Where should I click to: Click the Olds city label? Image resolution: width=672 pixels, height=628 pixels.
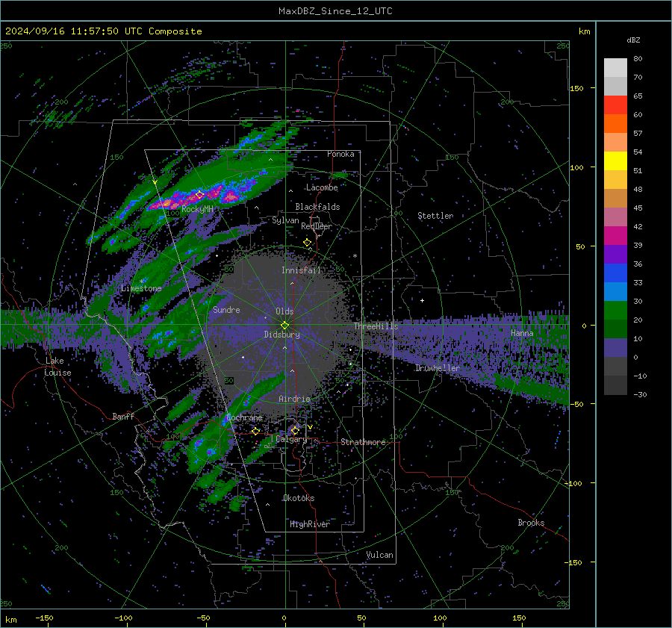pos(284,311)
